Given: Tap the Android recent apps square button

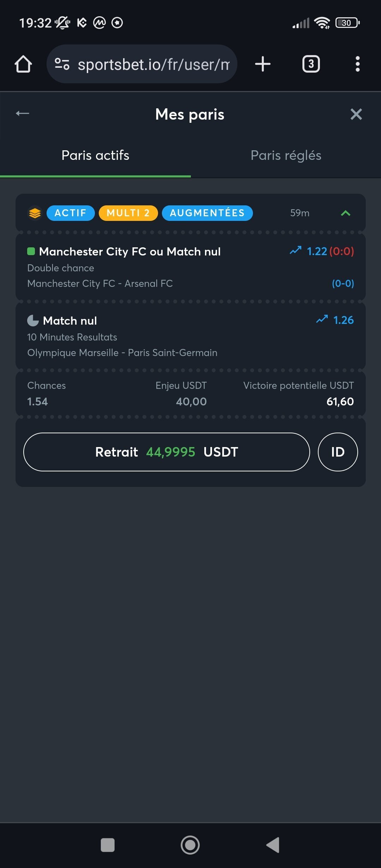Looking at the screenshot, I should click(x=108, y=845).
